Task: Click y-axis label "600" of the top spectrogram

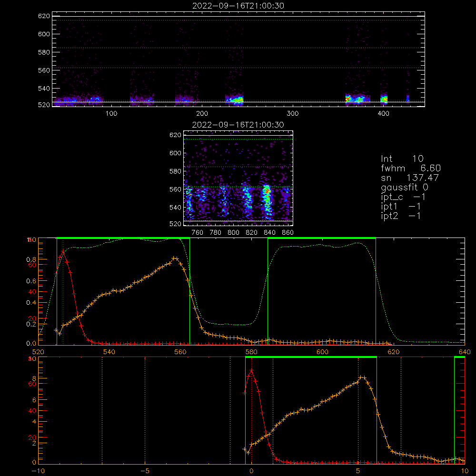Action: [44, 34]
